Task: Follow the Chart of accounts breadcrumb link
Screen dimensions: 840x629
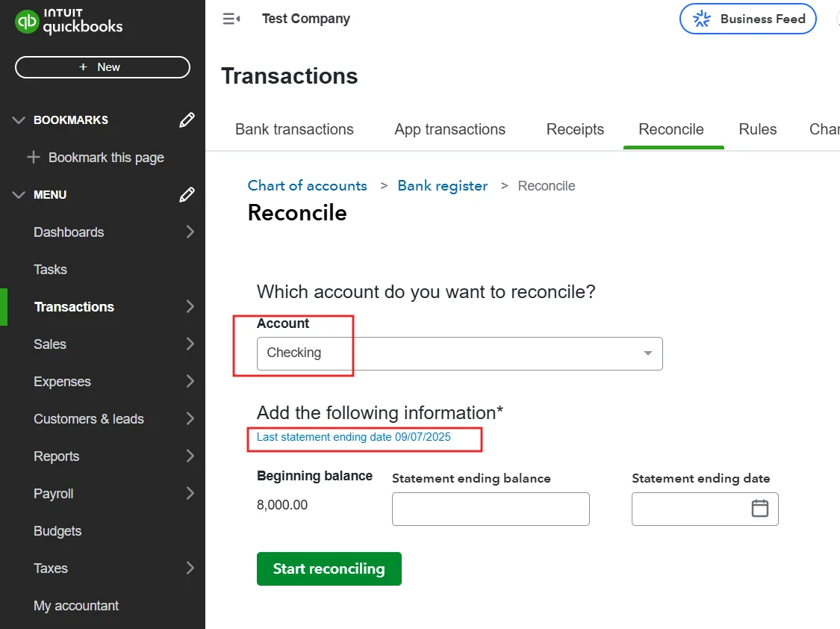Action: 307,186
